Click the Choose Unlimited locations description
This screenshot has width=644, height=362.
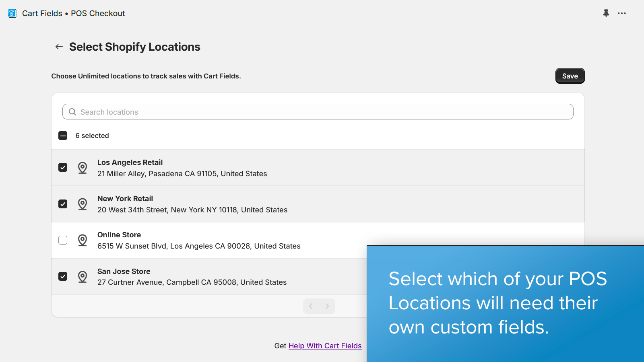point(146,76)
